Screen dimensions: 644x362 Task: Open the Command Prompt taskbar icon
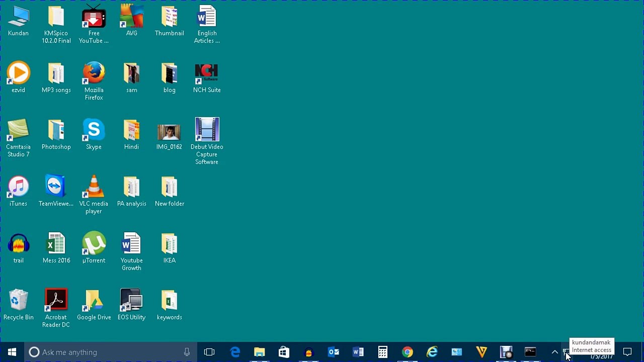click(530, 352)
